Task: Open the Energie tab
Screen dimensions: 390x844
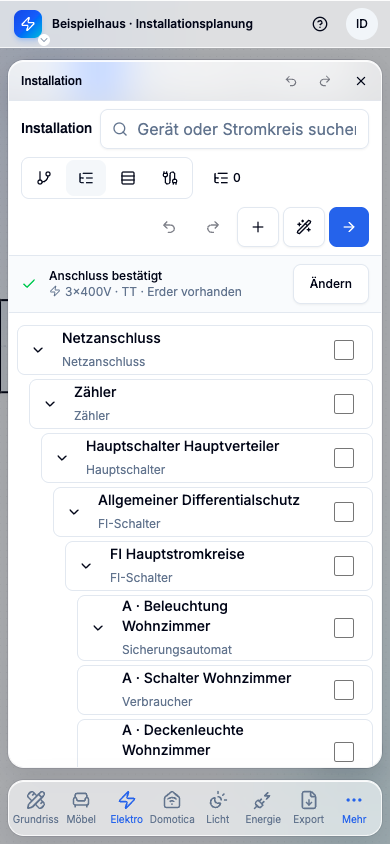Action: [263, 808]
